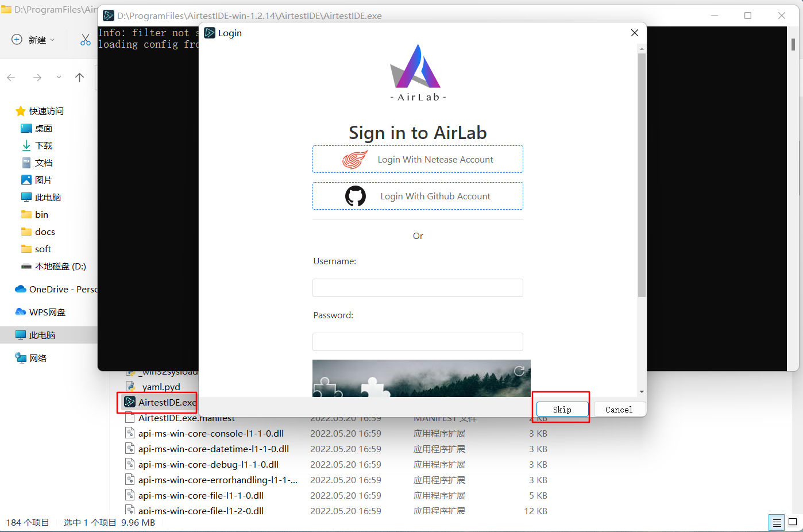This screenshot has width=803, height=532.
Task: Select WPS网盘 in Explorer sidebar
Action: click(x=40, y=312)
